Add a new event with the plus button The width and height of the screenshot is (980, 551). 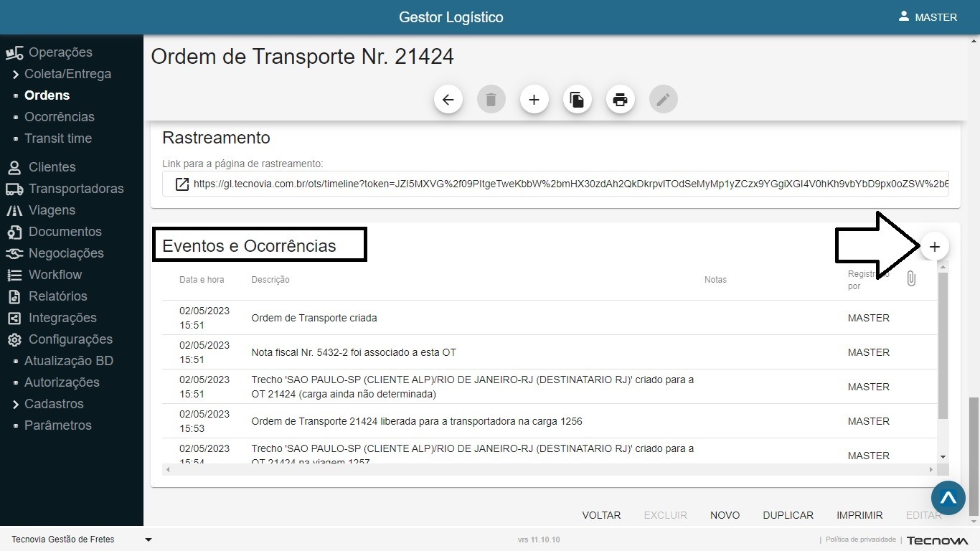click(934, 247)
